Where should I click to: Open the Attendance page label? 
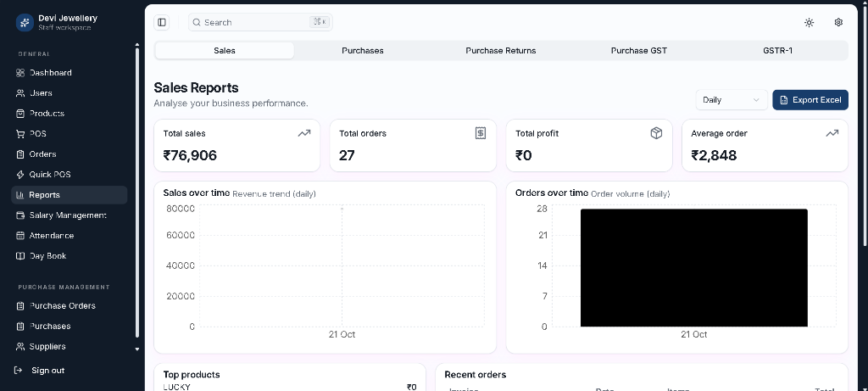point(52,236)
